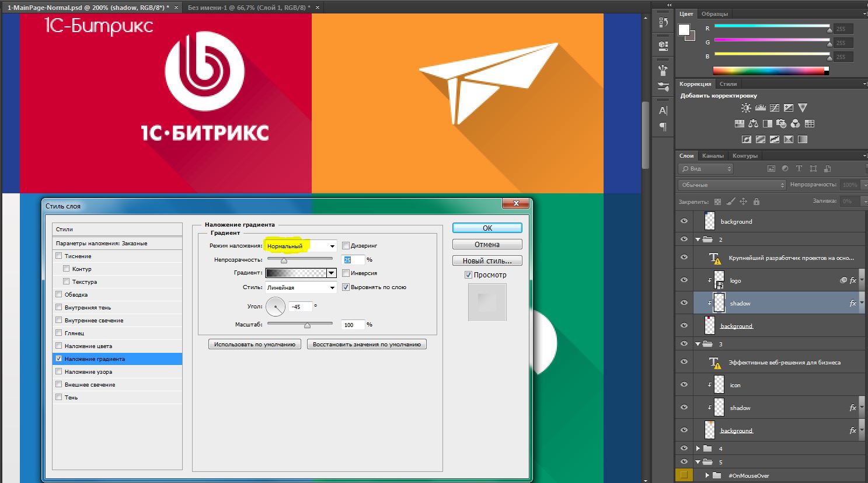Switch to the Стили panel tab
The image size is (868, 483).
[728, 84]
